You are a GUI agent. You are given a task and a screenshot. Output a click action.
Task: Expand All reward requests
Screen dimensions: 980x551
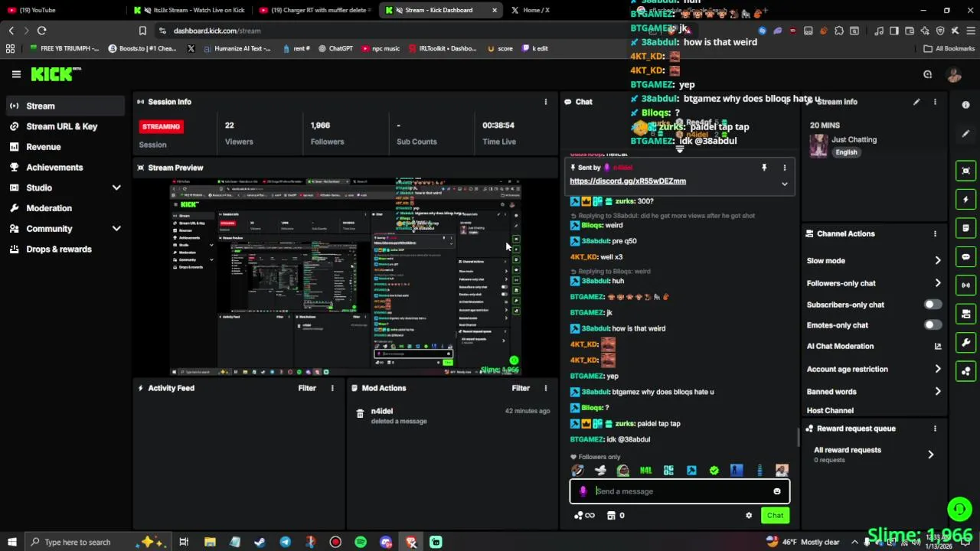tap(931, 455)
